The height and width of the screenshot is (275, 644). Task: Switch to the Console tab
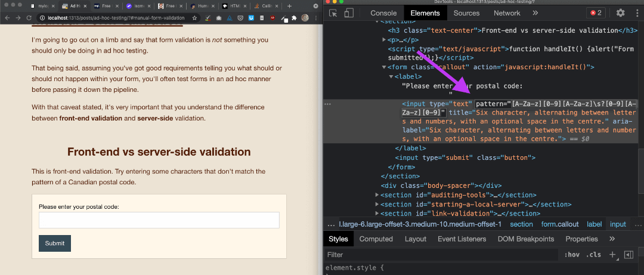383,13
